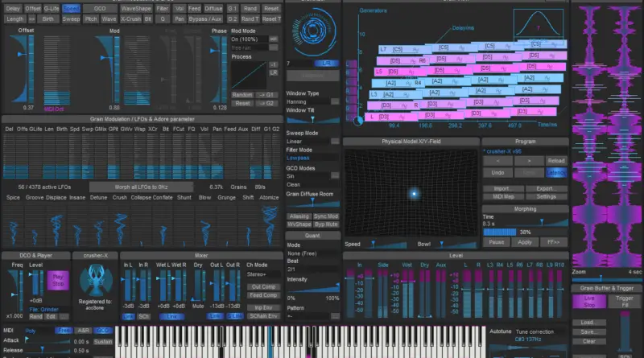
Task: Switch to the Filter parameter tab
Action: pyautogui.click(x=163, y=9)
